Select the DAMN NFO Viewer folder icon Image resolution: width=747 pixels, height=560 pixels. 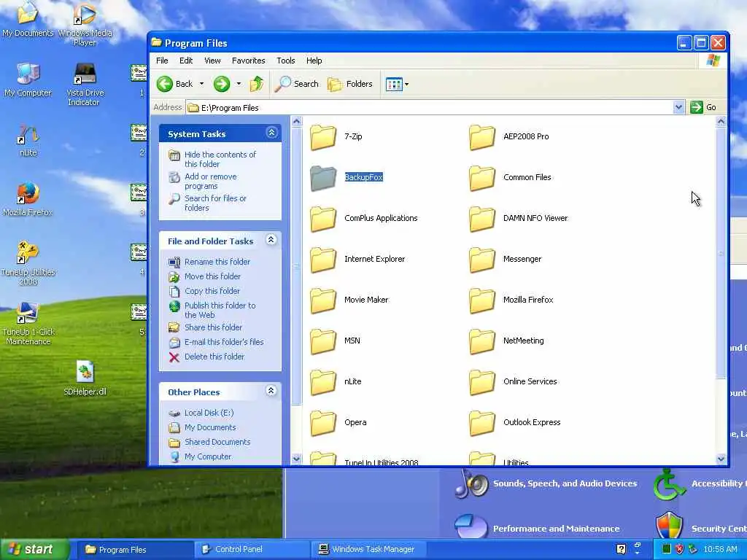482,219
